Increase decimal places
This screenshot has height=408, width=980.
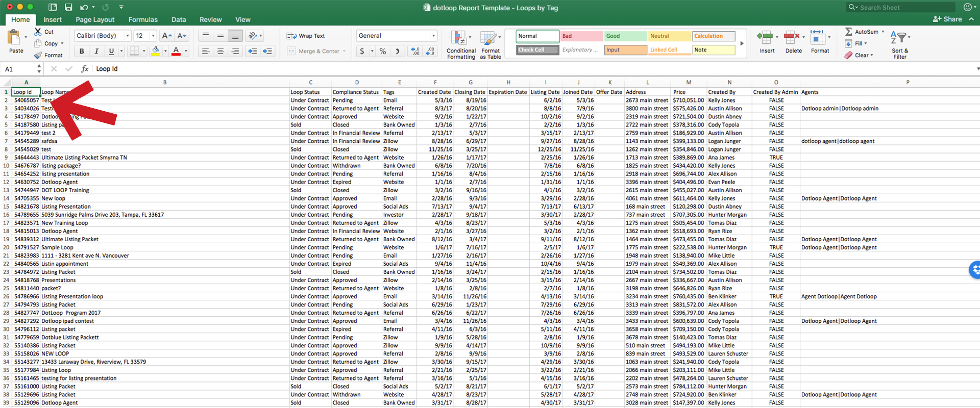point(416,51)
